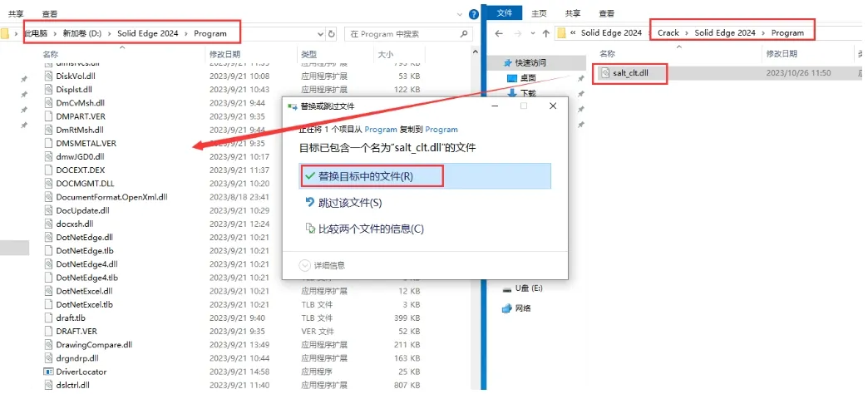Image resolution: width=868 pixels, height=394 pixels.
Task: Click 此电脑 in left address bar
Action: [37, 34]
